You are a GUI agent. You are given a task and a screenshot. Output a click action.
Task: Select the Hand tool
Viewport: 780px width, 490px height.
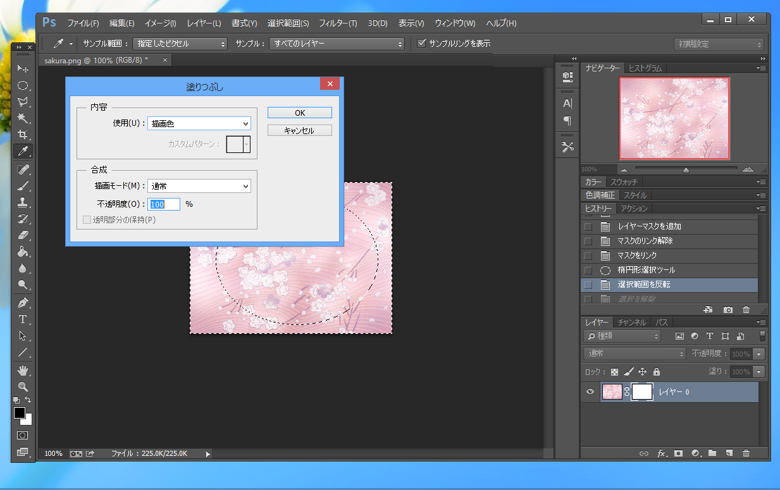point(23,370)
